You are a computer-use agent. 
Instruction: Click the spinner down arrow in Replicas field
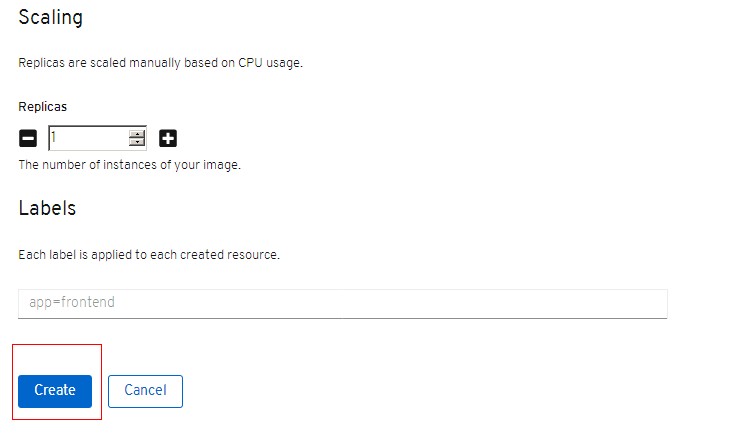(137, 142)
